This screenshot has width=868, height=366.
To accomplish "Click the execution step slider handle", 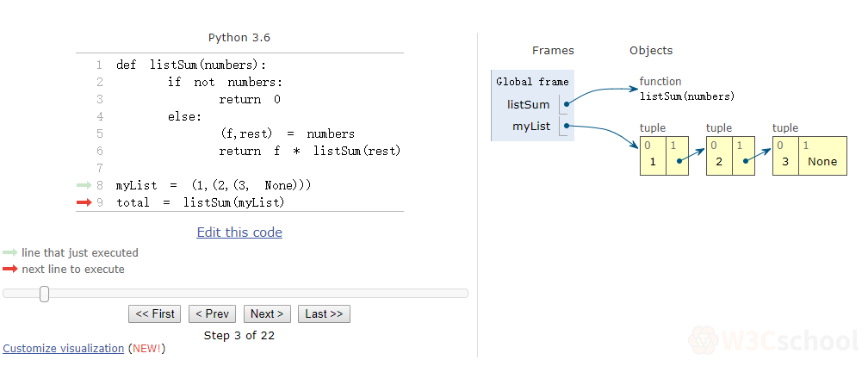I will [x=44, y=294].
